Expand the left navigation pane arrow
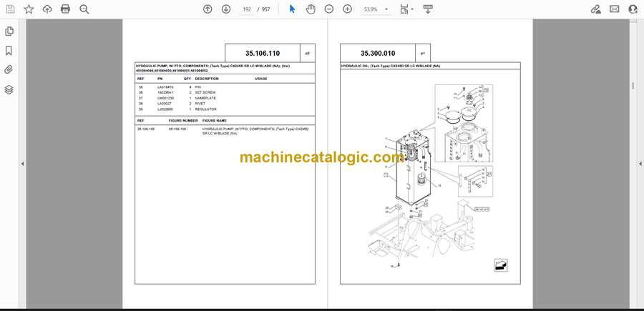Screen dimensions: 644x311 [23, 164]
